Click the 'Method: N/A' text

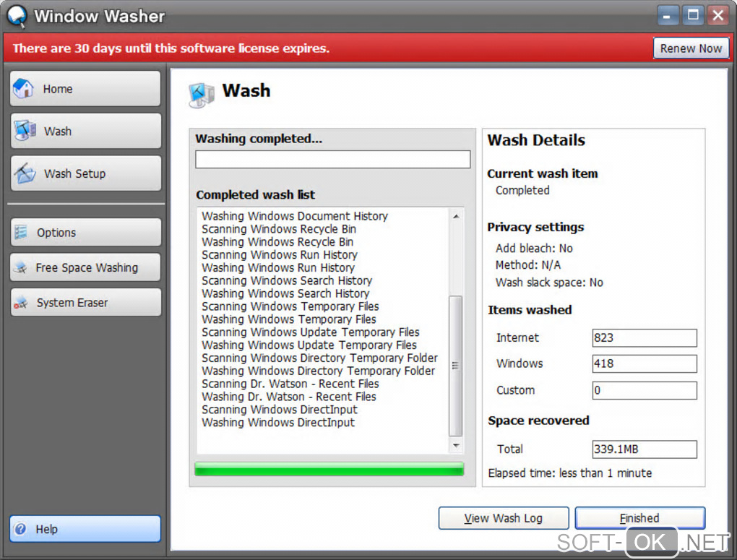528,265
